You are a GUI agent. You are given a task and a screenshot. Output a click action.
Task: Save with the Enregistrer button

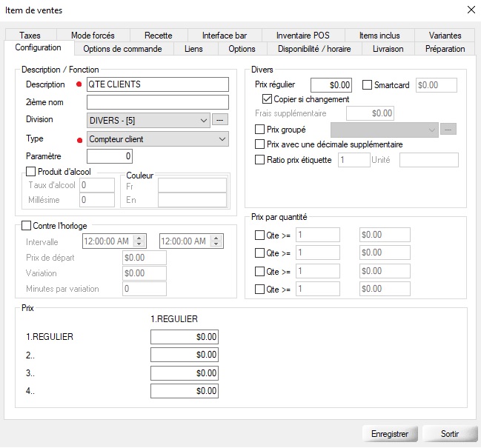[390, 434]
